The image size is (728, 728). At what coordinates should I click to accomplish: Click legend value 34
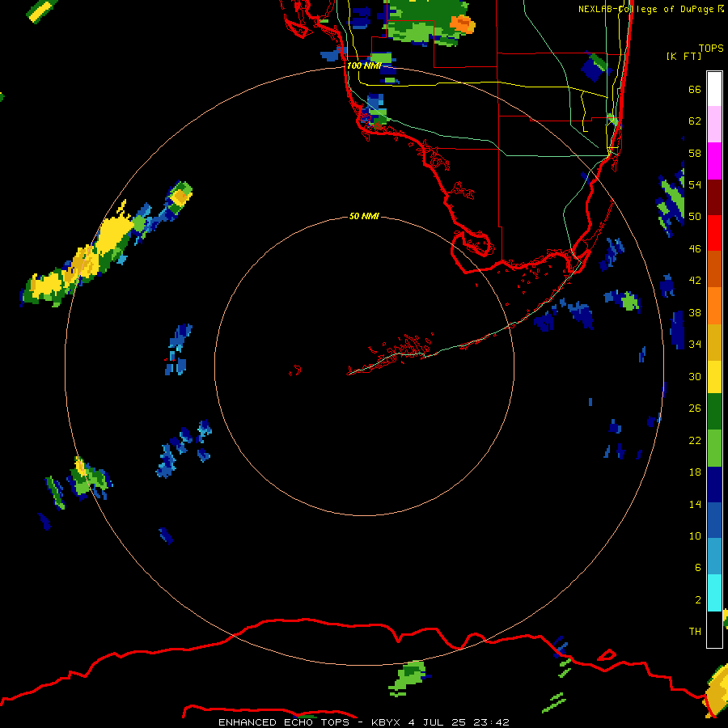(695, 345)
